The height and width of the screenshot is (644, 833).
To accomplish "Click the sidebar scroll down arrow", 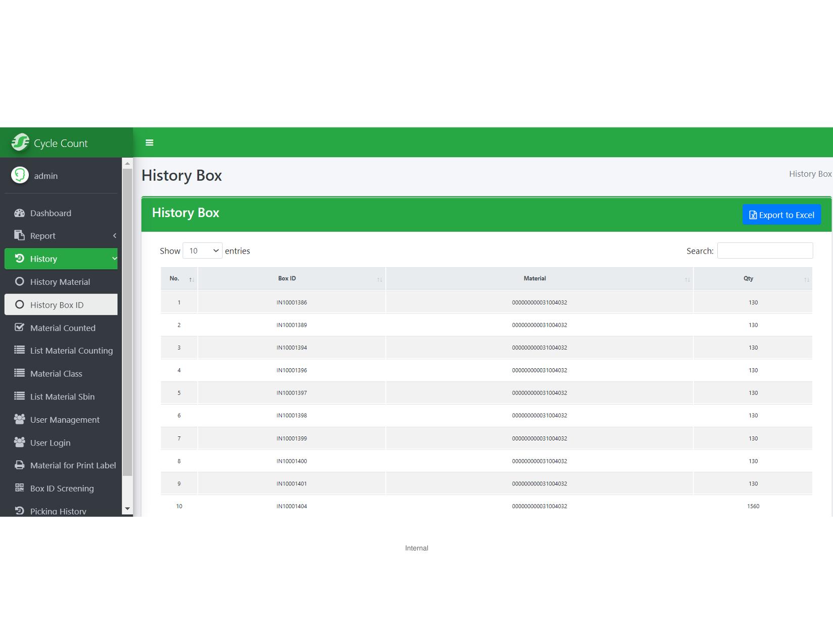I will [x=127, y=509].
